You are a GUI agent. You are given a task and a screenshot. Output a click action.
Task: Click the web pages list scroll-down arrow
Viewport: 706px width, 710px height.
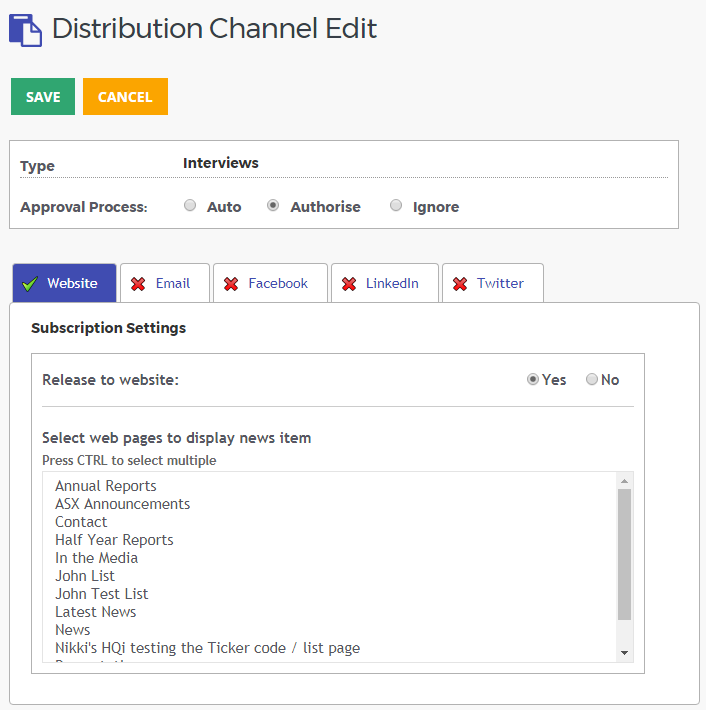(624, 652)
